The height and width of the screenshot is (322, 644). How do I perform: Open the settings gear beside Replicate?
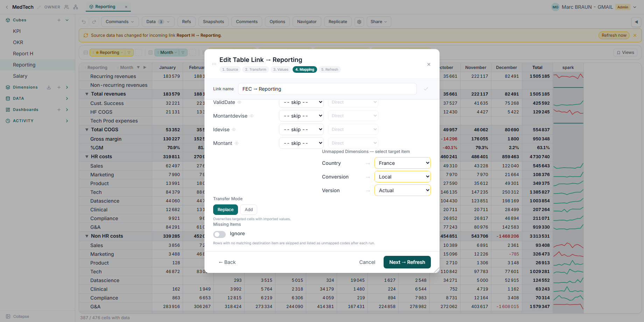[359, 22]
